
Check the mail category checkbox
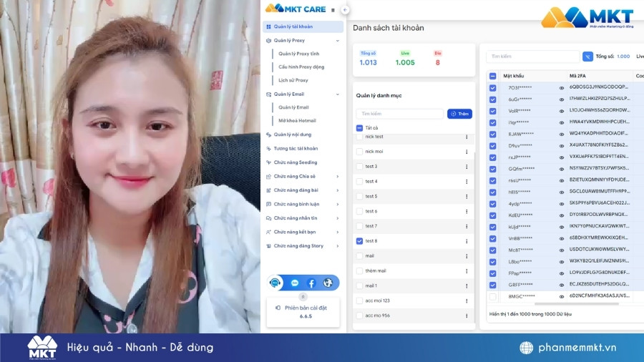(359, 256)
